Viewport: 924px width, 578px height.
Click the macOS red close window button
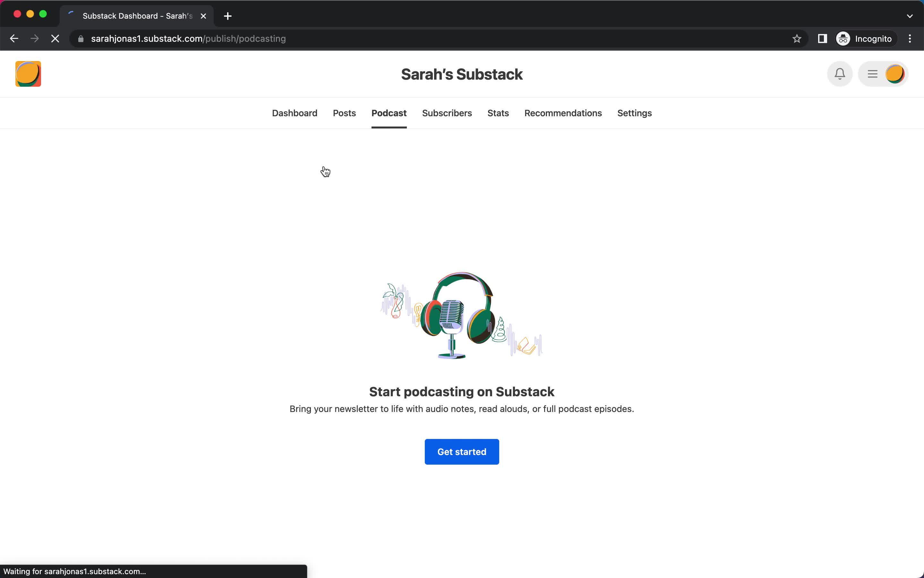(x=17, y=14)
